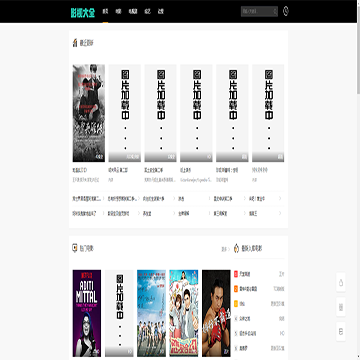Open the watch history clock icon
The image size is (360, 360).
[286, 11]
